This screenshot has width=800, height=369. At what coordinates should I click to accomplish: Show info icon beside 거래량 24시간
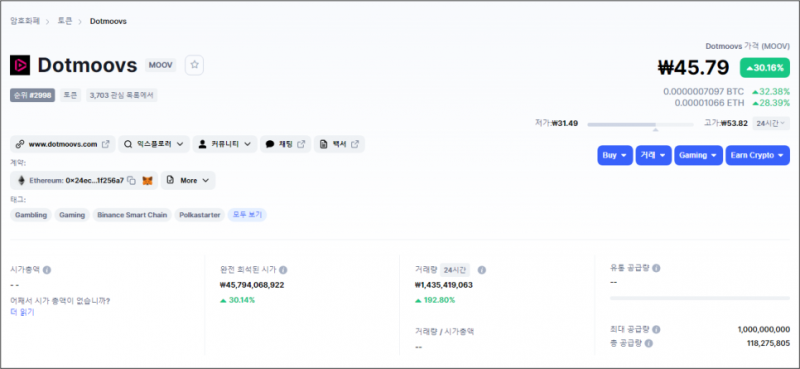tap(482, 270)
